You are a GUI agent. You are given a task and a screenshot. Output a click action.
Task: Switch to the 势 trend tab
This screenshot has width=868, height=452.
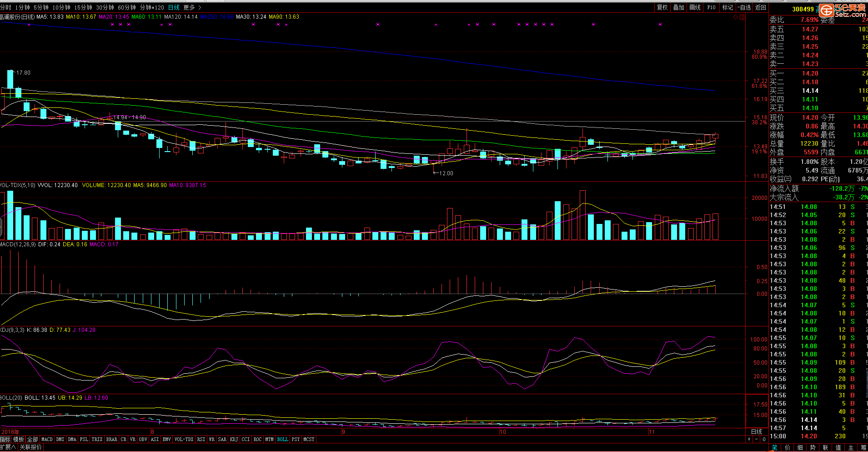813,447
